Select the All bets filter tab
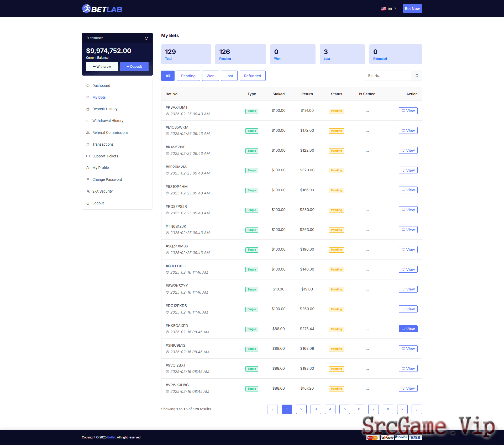The image size is (504, 445). (168, 76)
